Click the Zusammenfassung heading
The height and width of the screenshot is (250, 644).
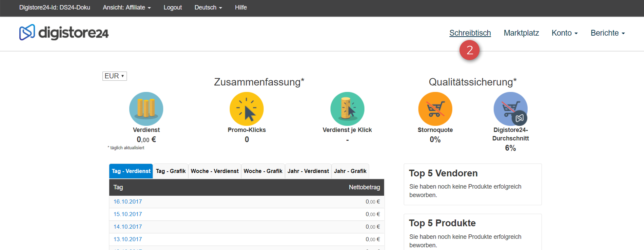(x=259, y=82)
